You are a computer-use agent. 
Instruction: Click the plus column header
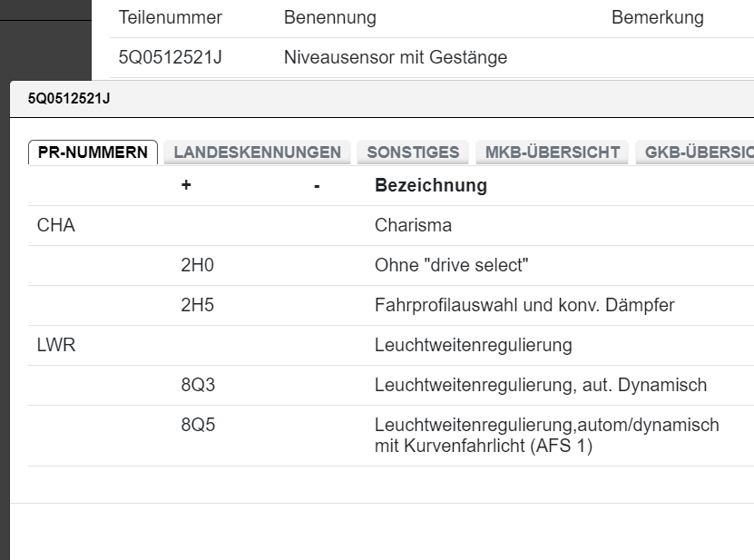188,185
